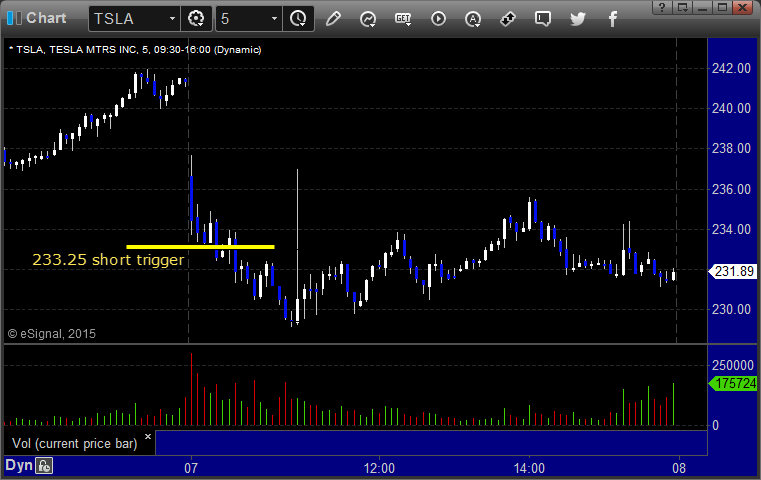Screen dimensions: 761x480
Task: Maximize the chart window
Action: (722, 7)
